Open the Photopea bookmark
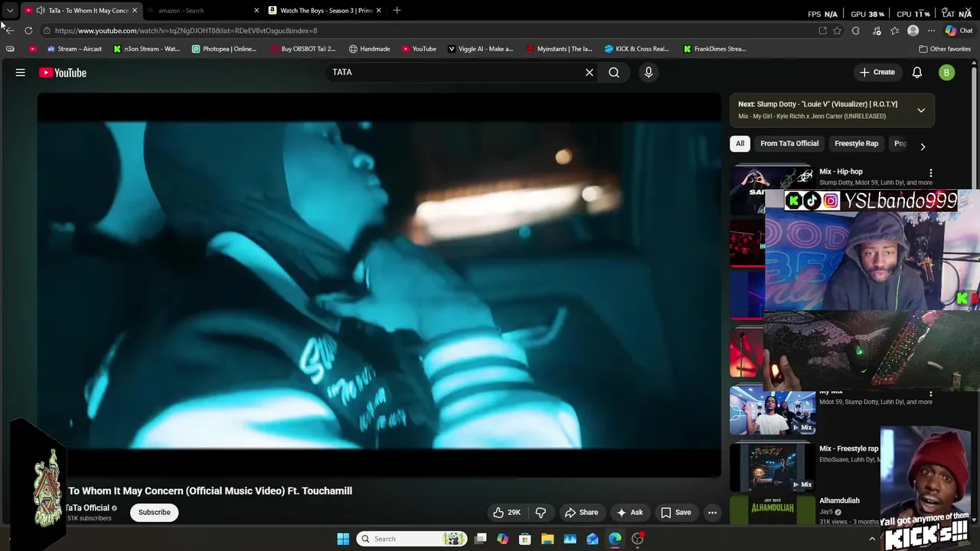This screenshot has width=980, height=551. coord(224,49)
